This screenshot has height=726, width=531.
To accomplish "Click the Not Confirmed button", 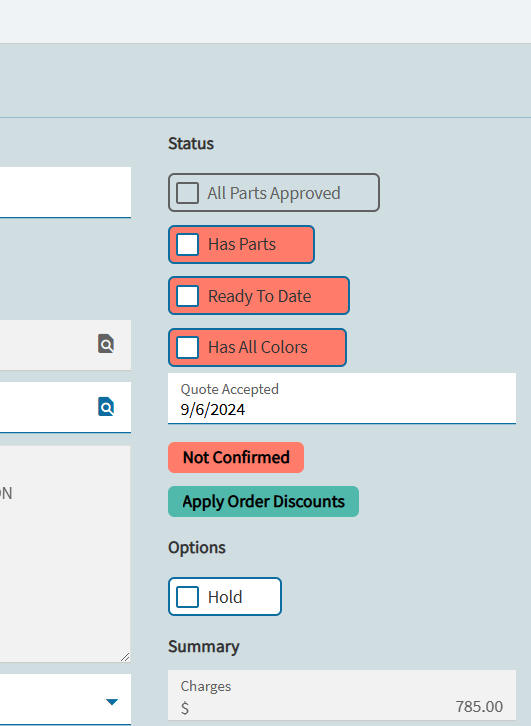I will coord(236,457).
